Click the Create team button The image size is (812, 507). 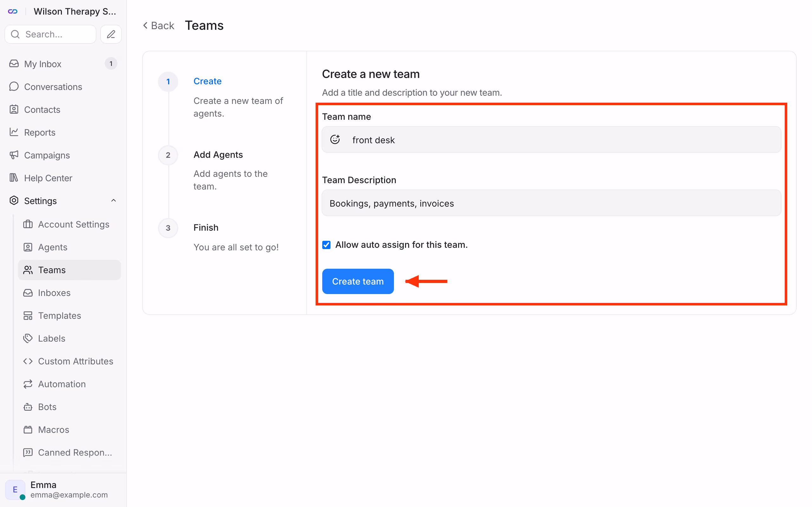[x=358, y=281]
